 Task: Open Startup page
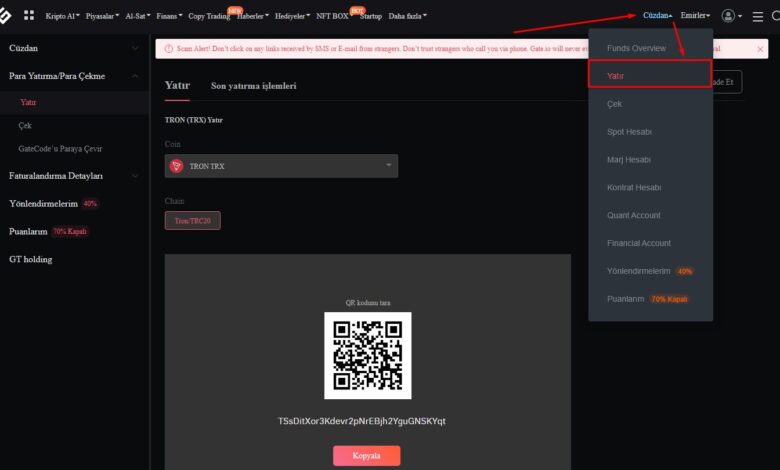tap(371, 16)
